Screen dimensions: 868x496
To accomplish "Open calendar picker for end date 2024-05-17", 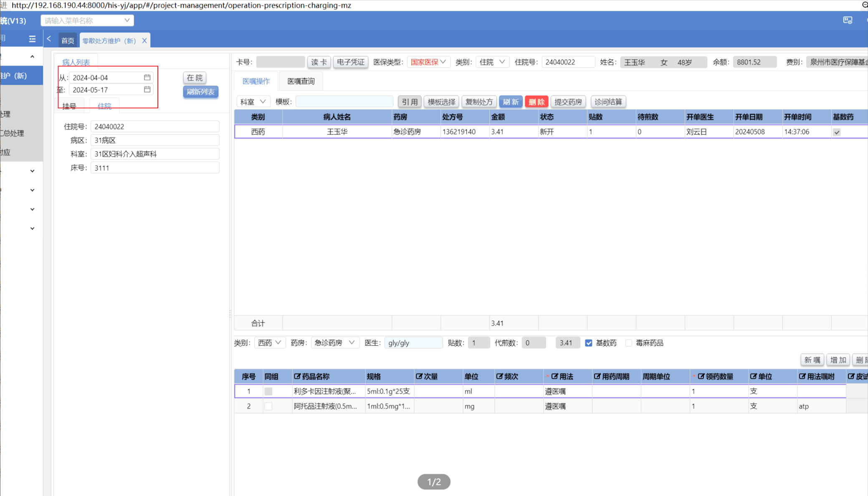I will (147, 89).
